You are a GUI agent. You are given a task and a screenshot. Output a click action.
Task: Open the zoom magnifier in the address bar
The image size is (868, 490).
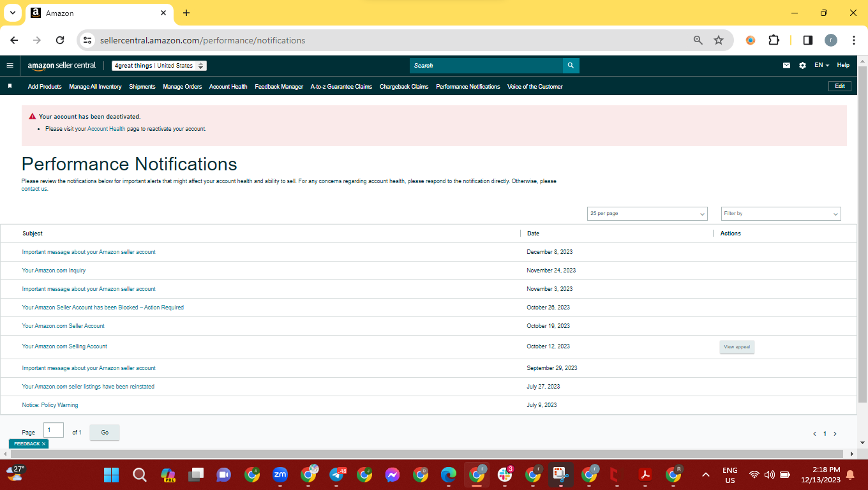tap(698, 40)
